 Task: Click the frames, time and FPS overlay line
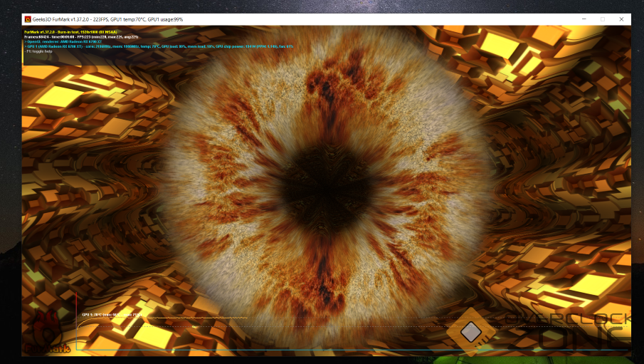(81, 36)
